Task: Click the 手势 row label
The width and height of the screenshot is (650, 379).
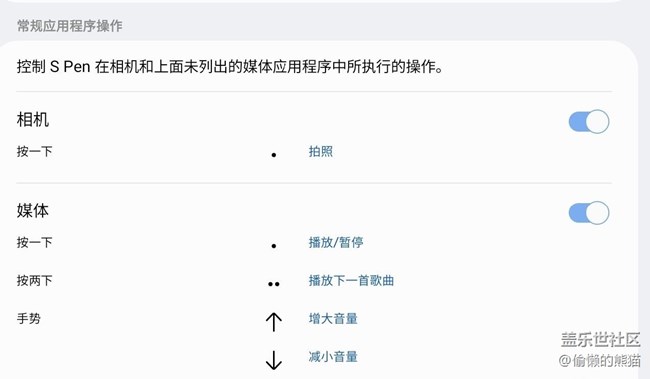Action: point(29,318)
